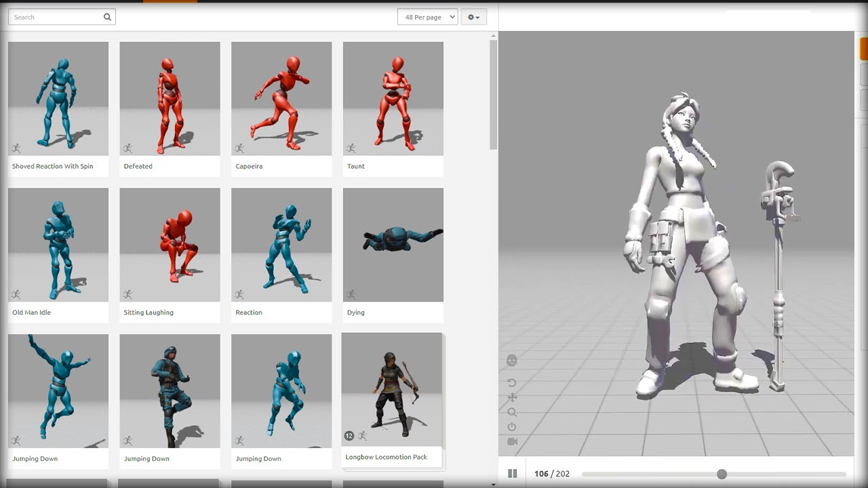Viewport: 868px width, 488px height.
Task: Select the rotate camera tool in viewer
Action: click(512, 383)
